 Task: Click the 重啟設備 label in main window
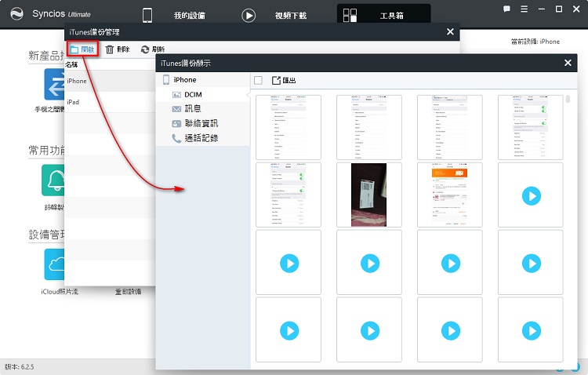click(x=129, y=292)
